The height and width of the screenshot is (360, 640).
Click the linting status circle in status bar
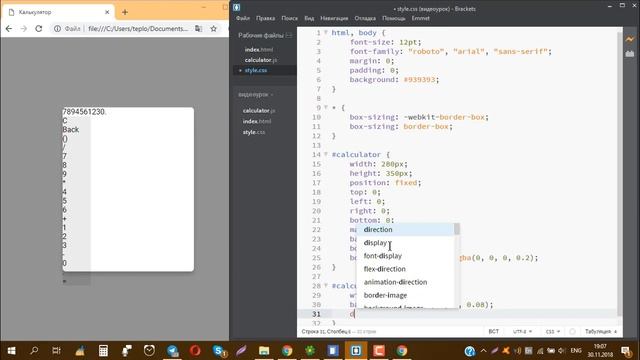[572, 331]
